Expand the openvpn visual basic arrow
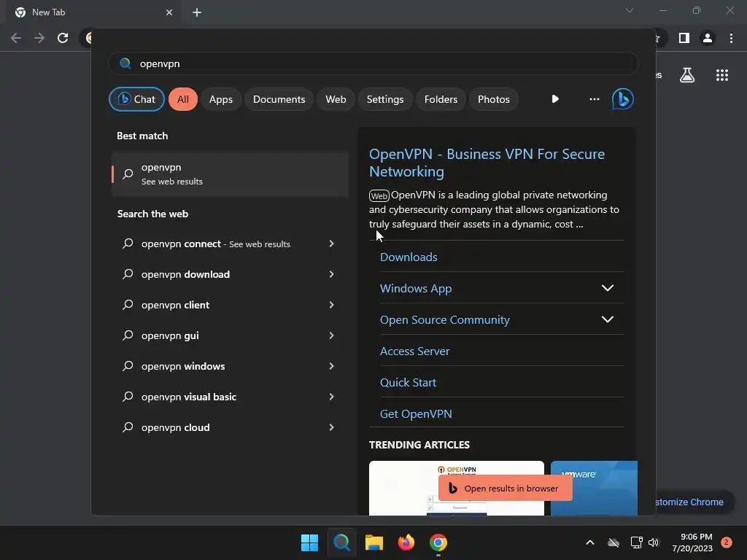 pyautogui.click(x=331, y=397)
